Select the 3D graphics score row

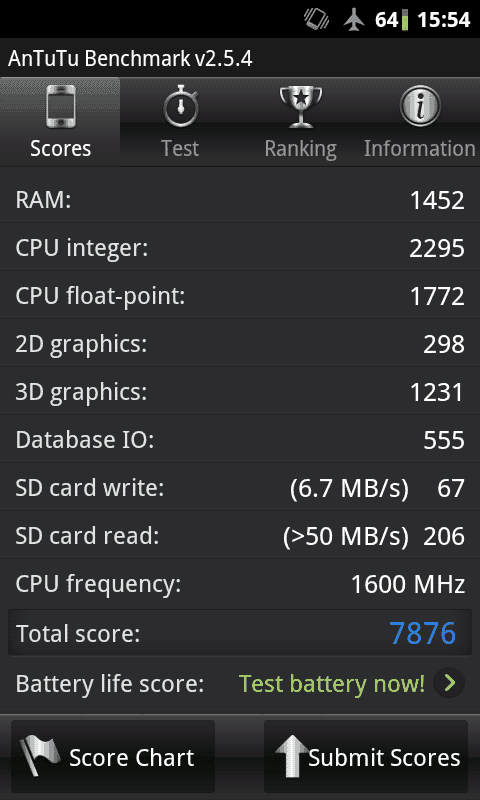click(240, 391)
